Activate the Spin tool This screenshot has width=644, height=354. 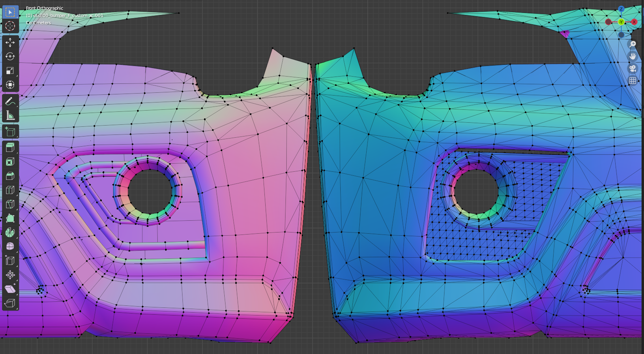(x=10, y=232)
